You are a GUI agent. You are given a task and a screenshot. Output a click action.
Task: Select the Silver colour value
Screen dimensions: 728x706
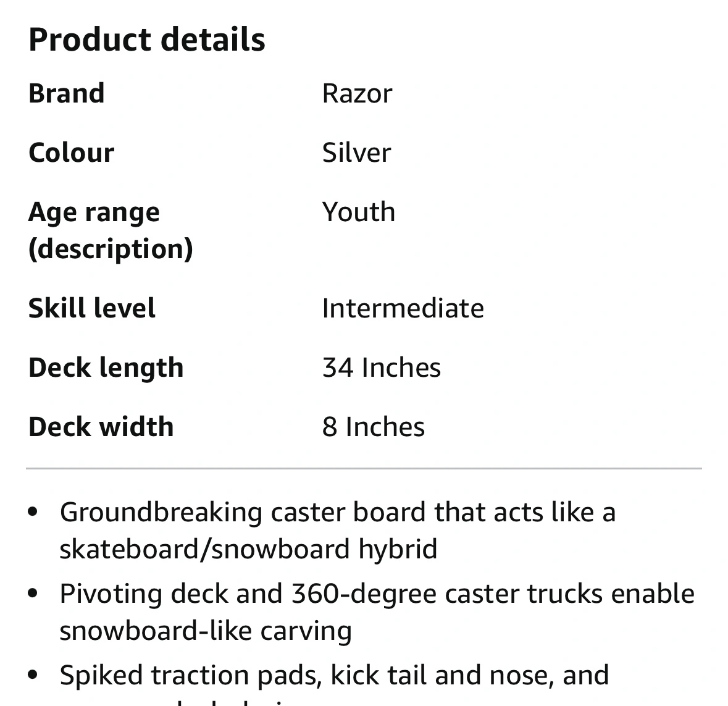click(x=356, y=153)
